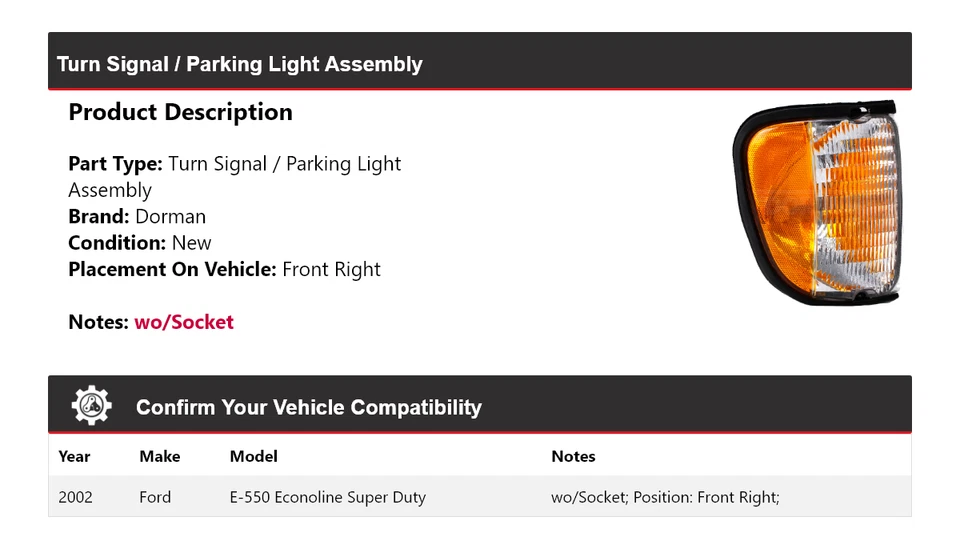
Task: Click the Notes column header in table
Action: (x=573, y=457)
